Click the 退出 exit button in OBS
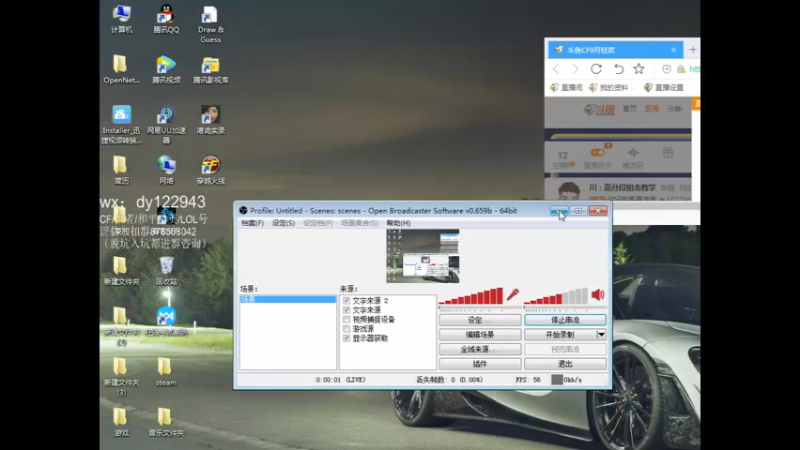This screenshot has height=450, width=800. (x=565, y=364)
